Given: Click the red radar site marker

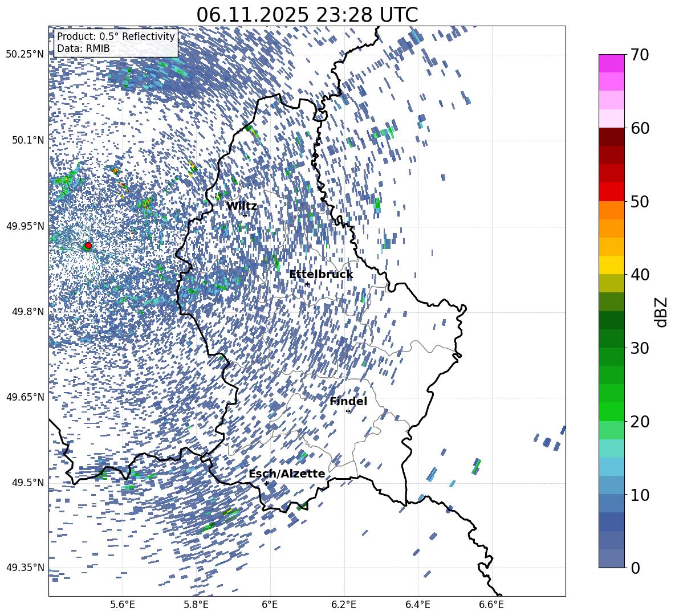Looking at the screenshot, I should click(88, 246).
